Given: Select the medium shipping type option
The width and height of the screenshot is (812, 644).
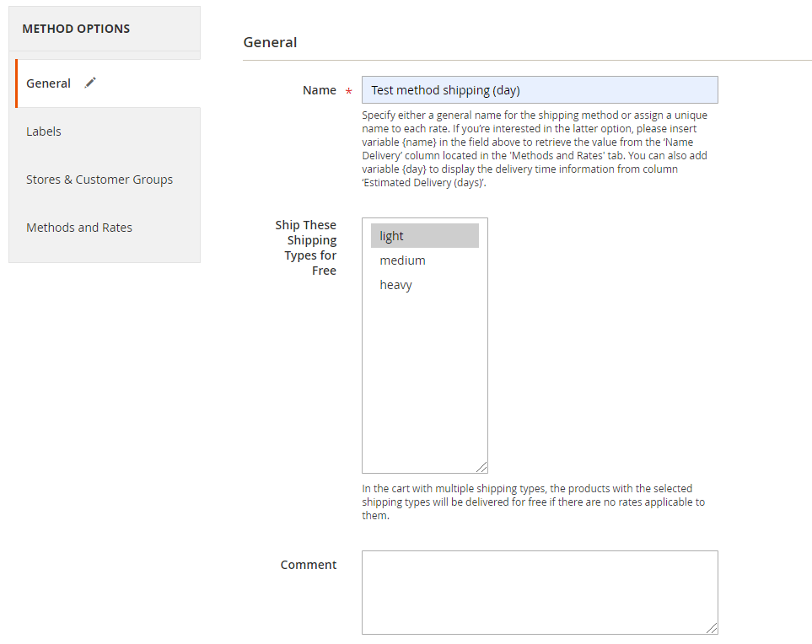Looking at the screenshot, I should coord(425,260).
